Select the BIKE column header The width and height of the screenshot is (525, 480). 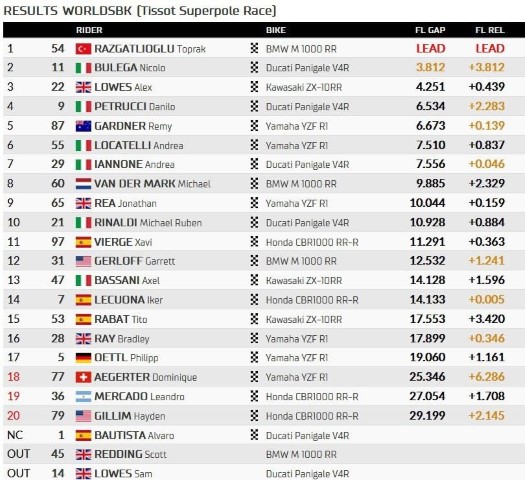276,30
